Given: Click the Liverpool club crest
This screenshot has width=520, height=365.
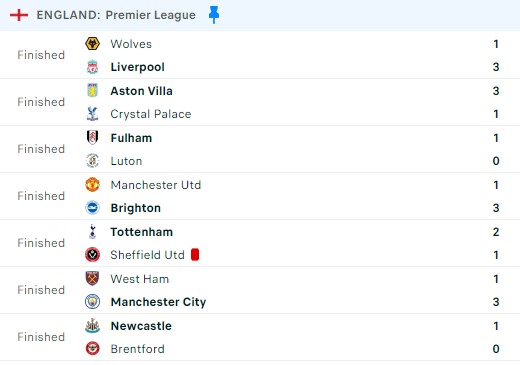Looking at the screenshot, I should tap(92, 67).
